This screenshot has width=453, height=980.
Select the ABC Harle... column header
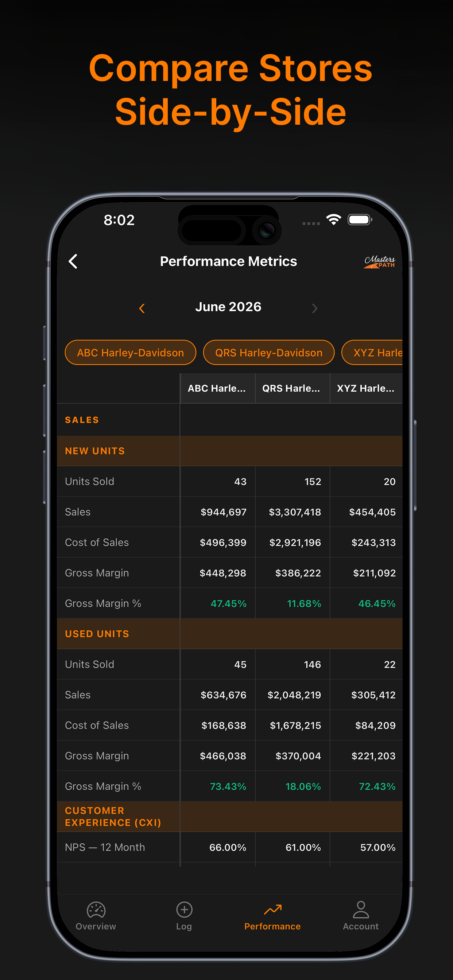(217, 388)
